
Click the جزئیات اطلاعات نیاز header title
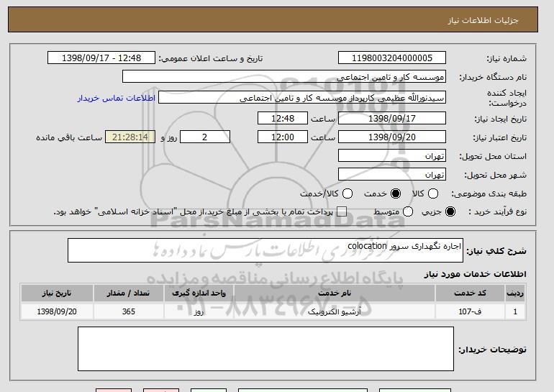(483, 20)
